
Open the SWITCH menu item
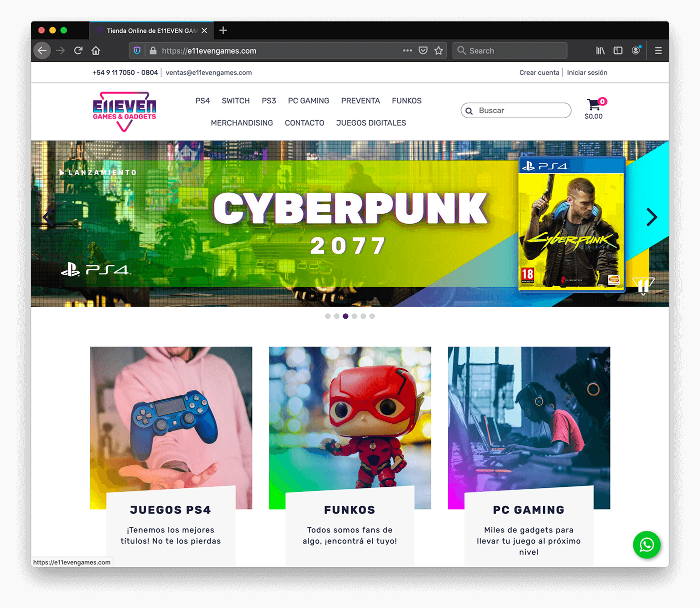pos(235,101)
